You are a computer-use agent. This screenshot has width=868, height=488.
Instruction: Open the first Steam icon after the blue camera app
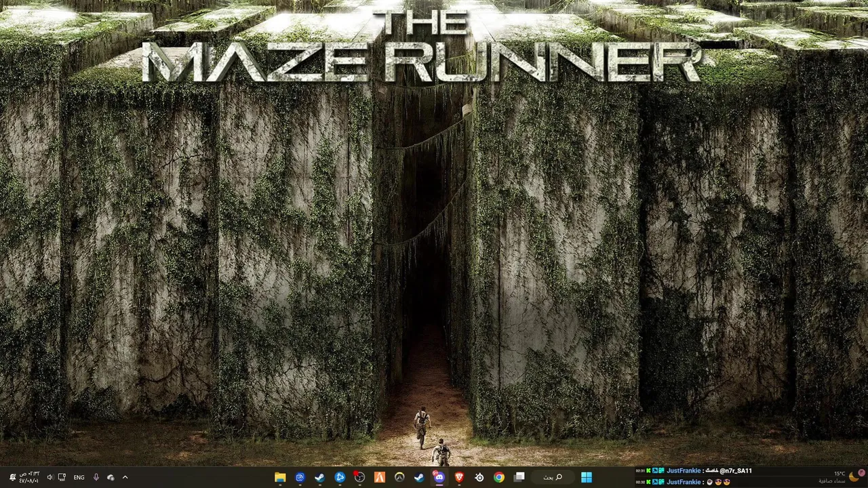click(319, 477)
